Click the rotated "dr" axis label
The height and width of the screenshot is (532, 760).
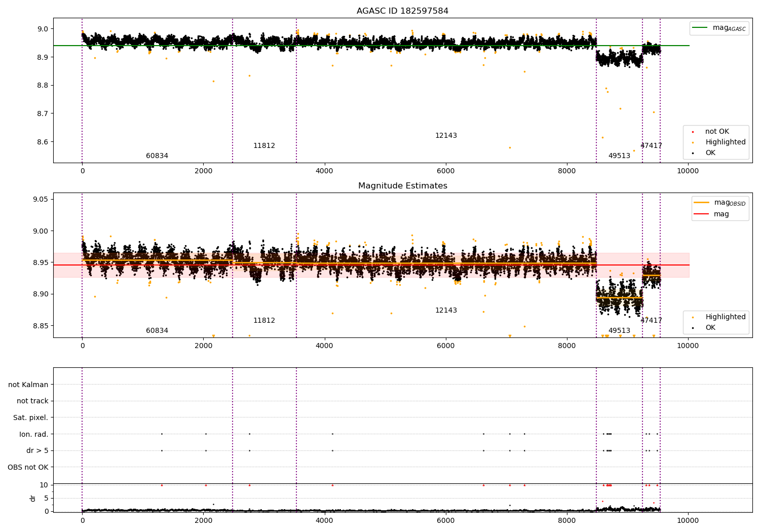33,498
